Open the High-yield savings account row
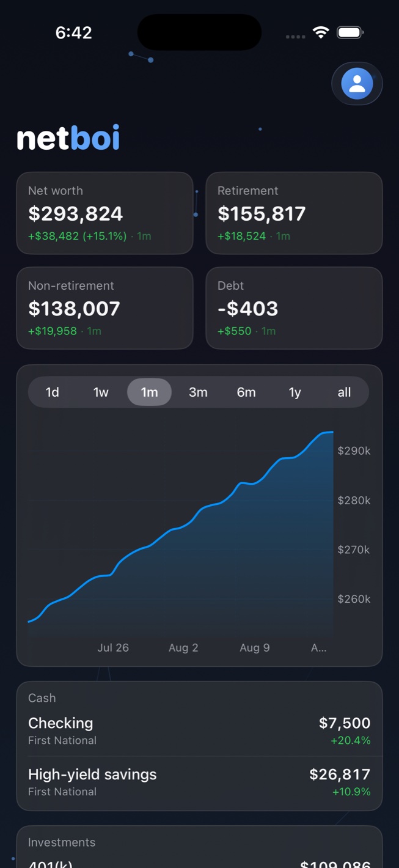Screen dimensions: 399x868 (x=199, y=782)
